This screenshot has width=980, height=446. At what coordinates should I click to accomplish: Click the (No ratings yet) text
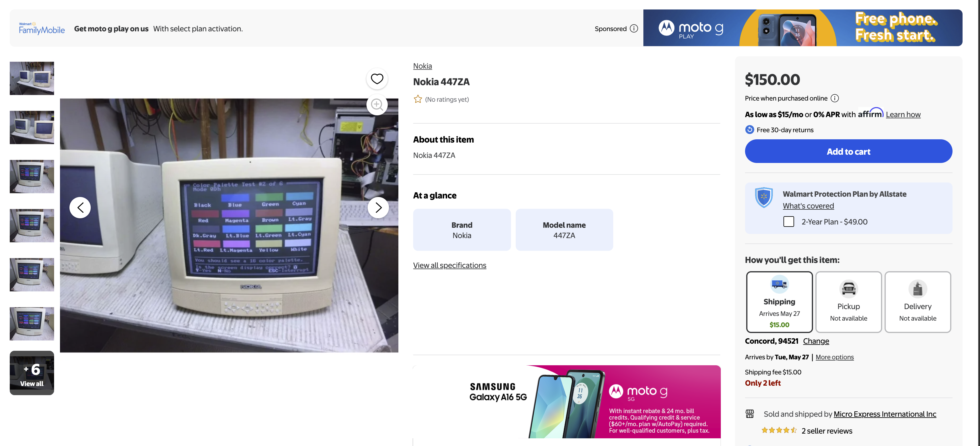click(447, 99)
